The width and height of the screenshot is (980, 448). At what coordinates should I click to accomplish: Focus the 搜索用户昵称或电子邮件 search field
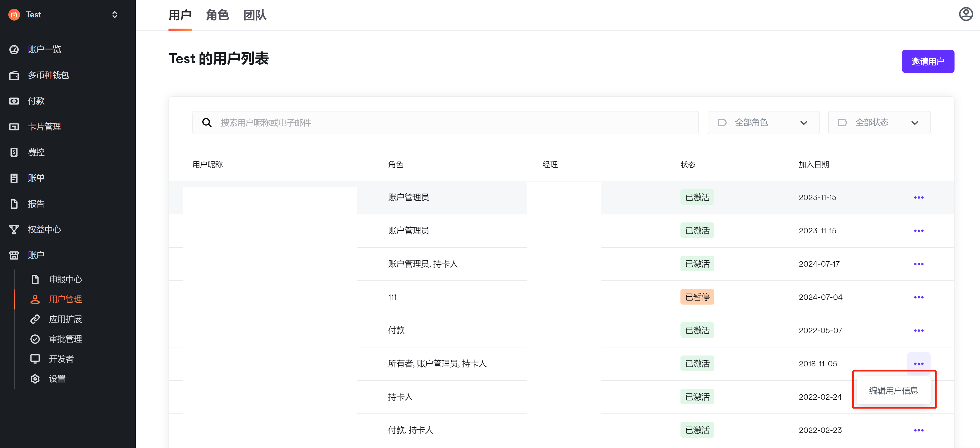(445, 122)
